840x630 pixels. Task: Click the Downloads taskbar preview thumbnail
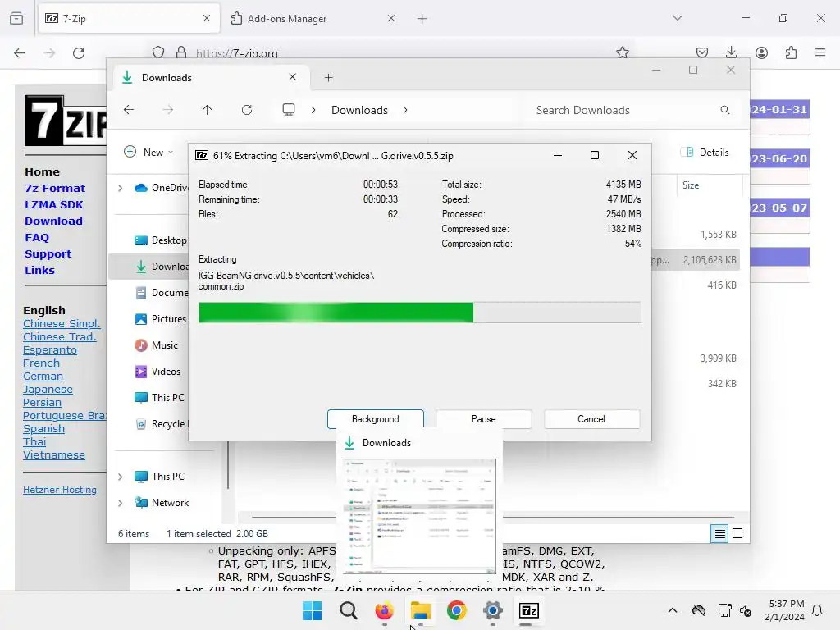419,516
